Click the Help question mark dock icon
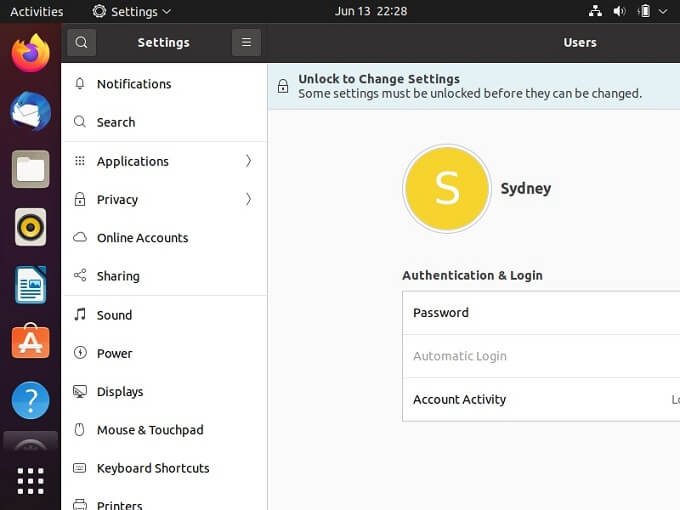The width and height of the screenshot is (680, 510). click(30, 400)
